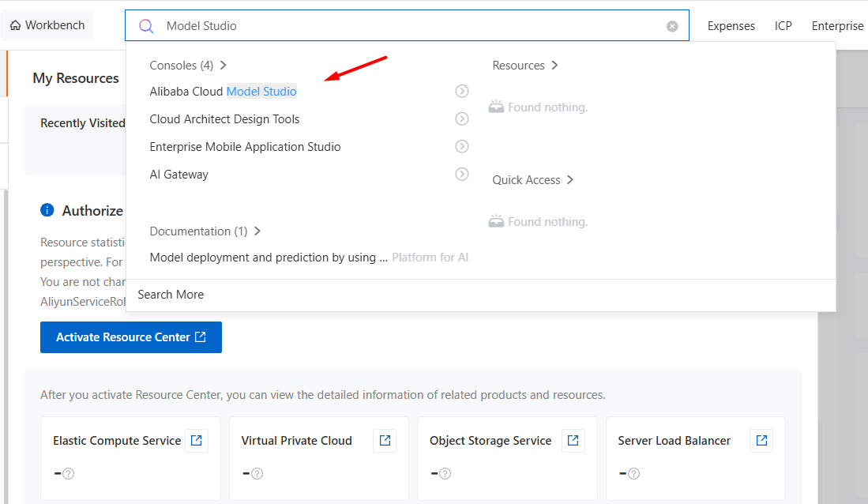868x504 pixels.
Task: Click arrow icon beside Alibaba Cloud Model Studio
Action: tap(462, 92)
